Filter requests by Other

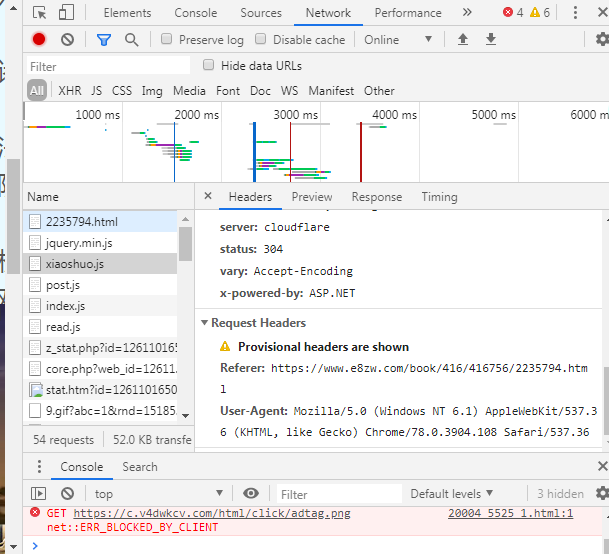[379, 91]
